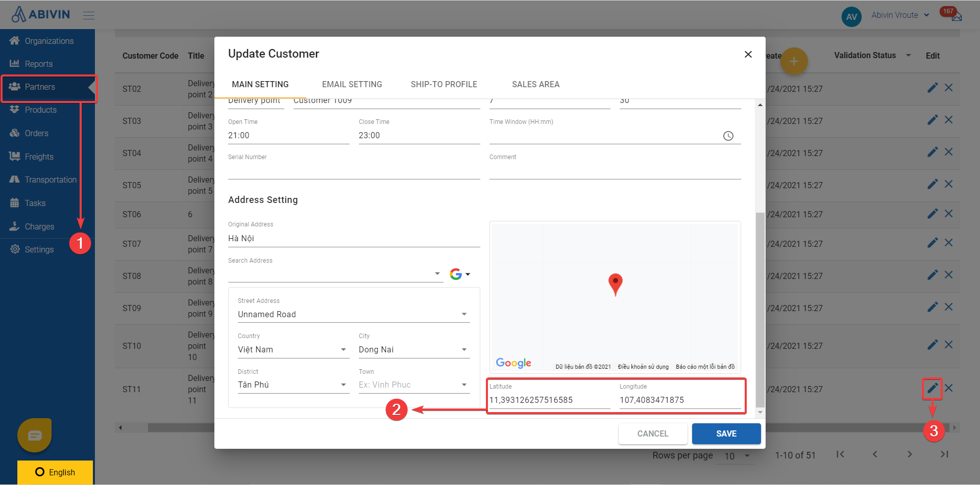This screenshot has height=485, width=980.
Task: Click the Abivin logo
Action: click(x=41, y=14)
